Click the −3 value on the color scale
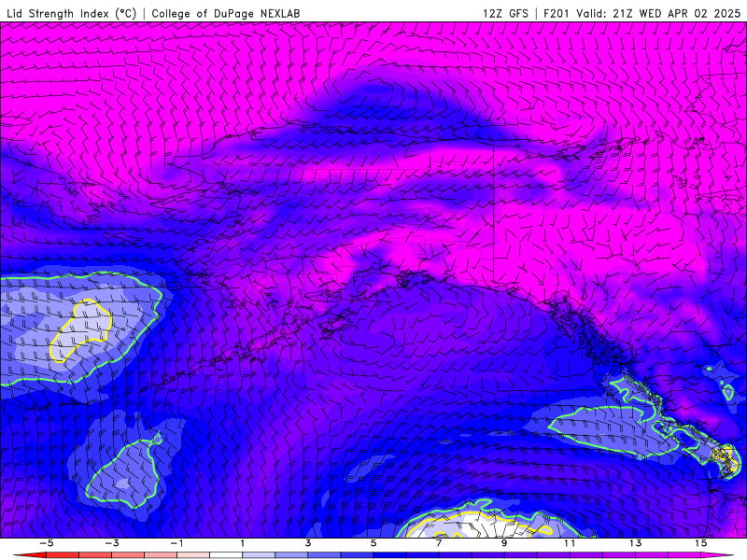 click(111, 543)
